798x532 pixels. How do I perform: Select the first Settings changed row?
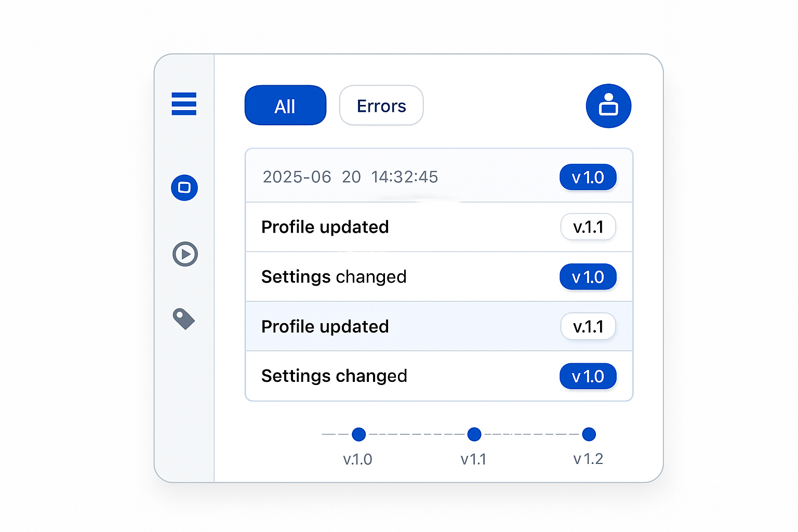coord(439,277)
